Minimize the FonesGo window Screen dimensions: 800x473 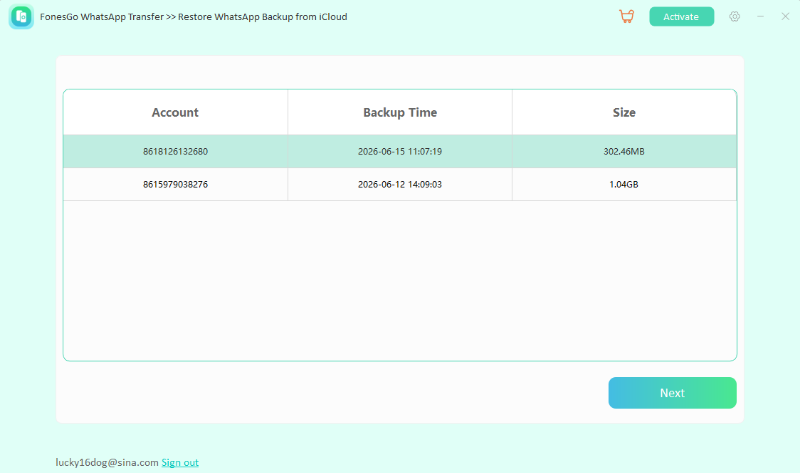coord(760,16)
